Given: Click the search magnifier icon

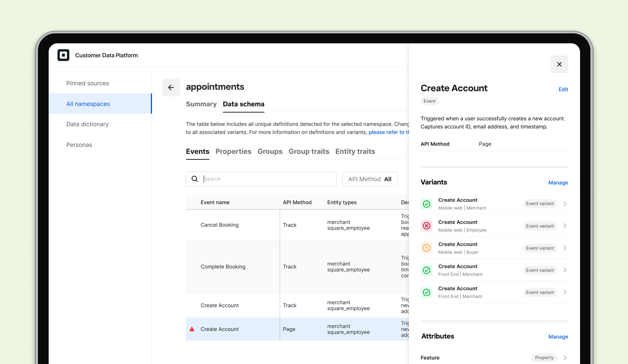Looking at the screenshot, I should [x=195, y=179].
